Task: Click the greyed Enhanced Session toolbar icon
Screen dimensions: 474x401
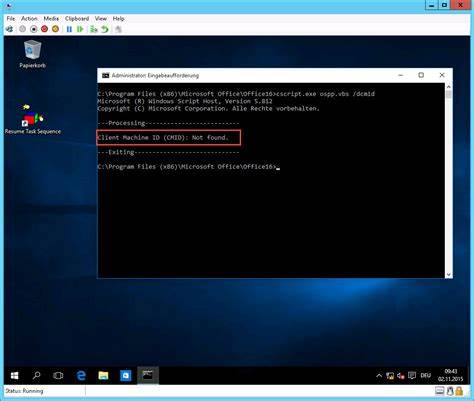Action: [118, 29]
